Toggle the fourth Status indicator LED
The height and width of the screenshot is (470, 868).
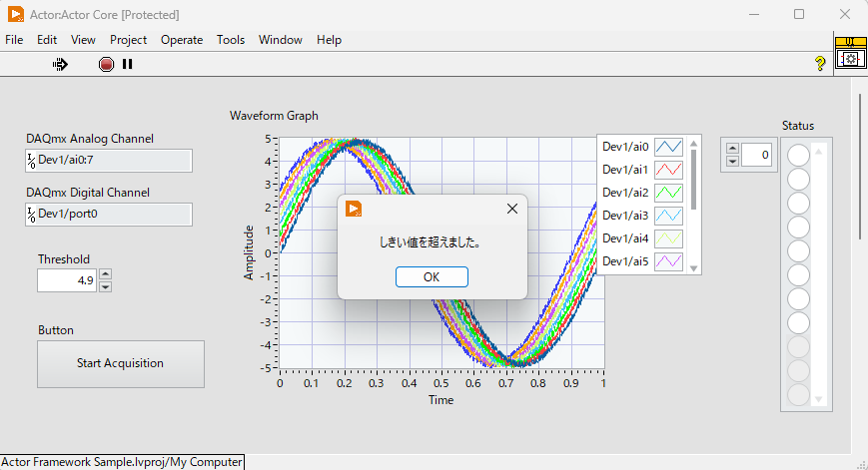798,228
